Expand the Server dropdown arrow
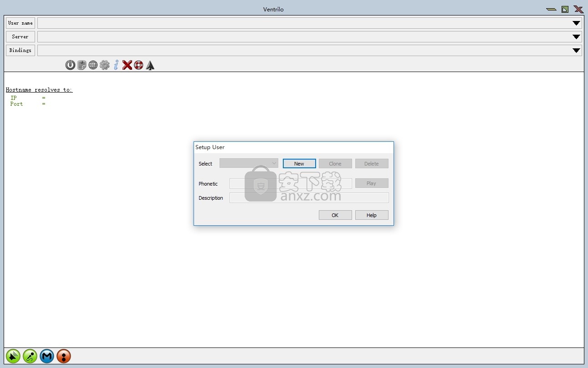Image resolution: width=588 pixels, height=368 pixels. 576,37
